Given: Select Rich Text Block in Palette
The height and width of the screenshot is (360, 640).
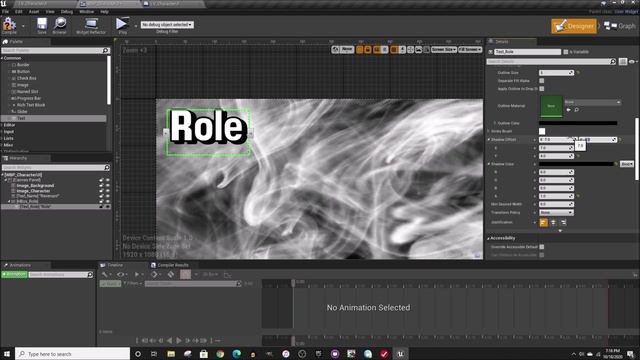Looking at the screenshot, I should pyautogui.click(x=31, y=105).
